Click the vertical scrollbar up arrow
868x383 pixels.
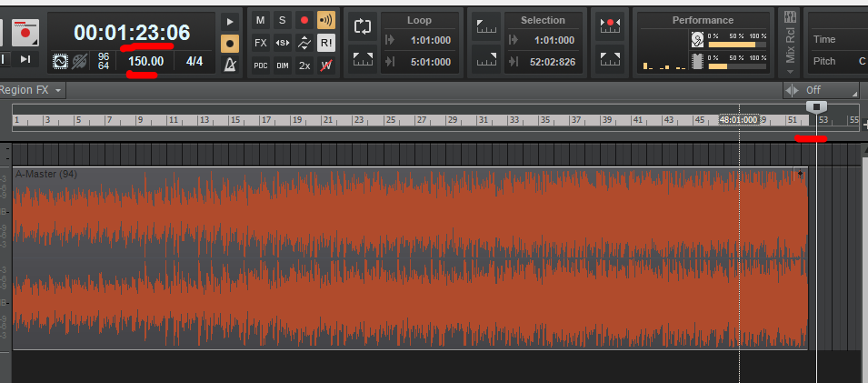[x=866, y=148]
